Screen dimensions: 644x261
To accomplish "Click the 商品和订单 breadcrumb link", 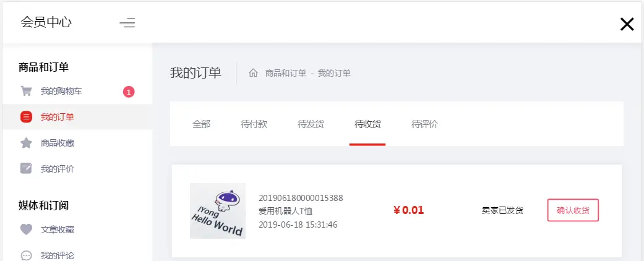I will pos(286,73).
